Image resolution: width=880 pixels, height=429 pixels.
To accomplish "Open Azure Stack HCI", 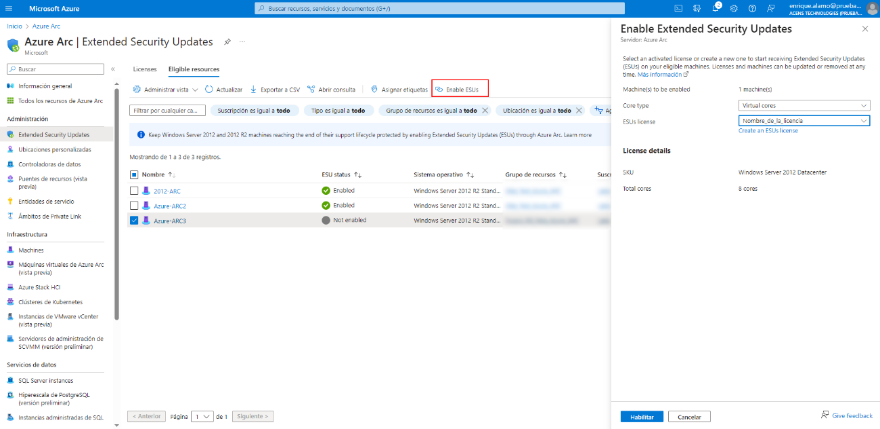I will click(x=39, y=287).
